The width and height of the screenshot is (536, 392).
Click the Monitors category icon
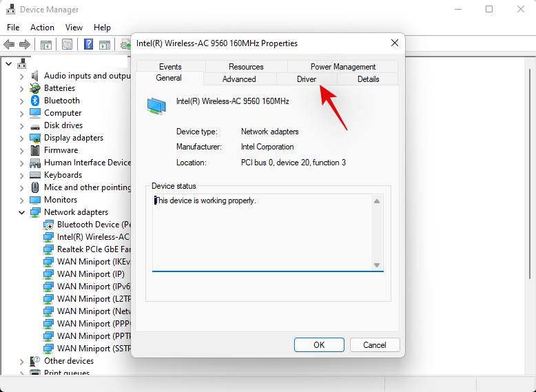coord(35,200)
